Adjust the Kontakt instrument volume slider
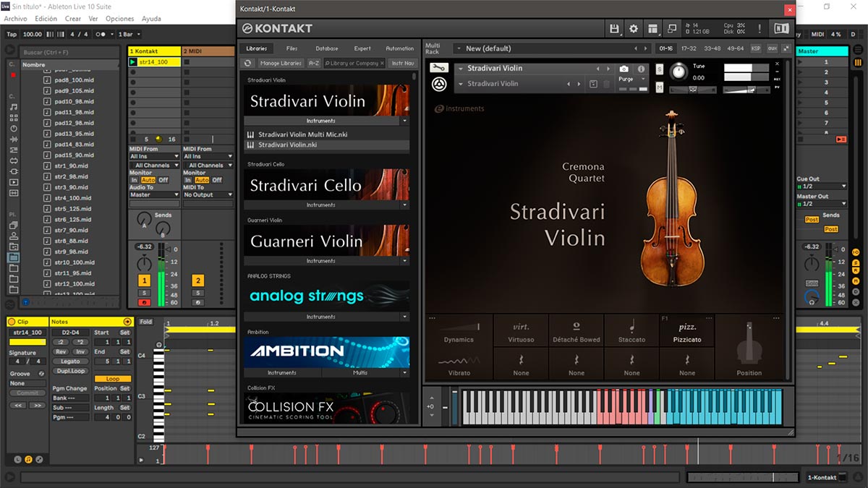 click(x=747, y=90)
